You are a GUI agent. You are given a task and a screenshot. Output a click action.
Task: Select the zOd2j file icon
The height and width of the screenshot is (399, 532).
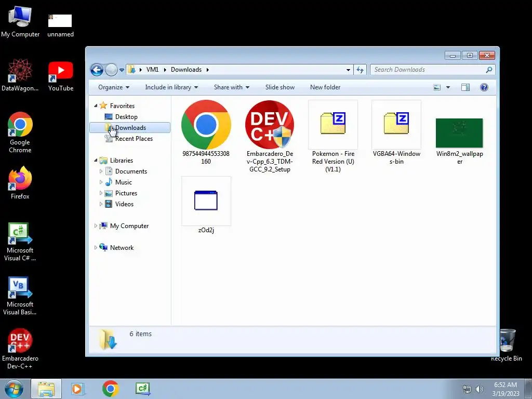tap(206, 201)
